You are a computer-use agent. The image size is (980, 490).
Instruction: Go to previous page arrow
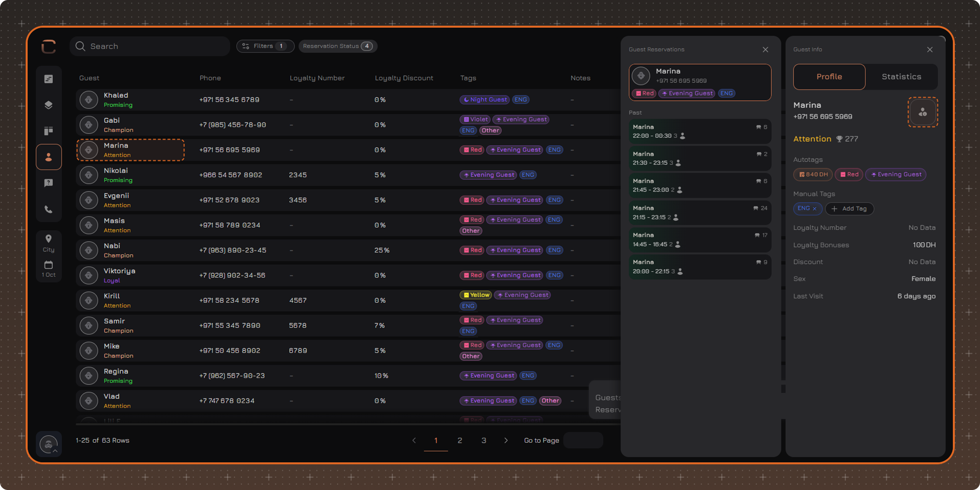(414, 440)
